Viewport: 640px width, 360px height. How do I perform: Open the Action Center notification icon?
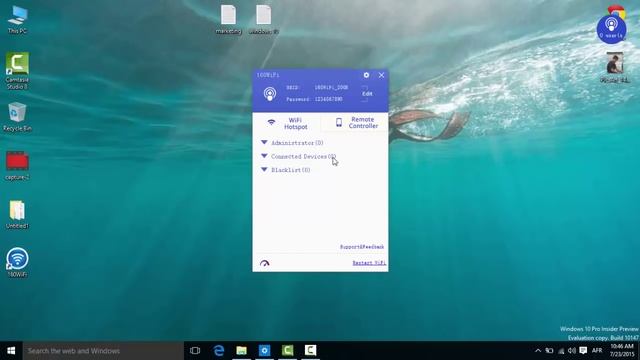[x=583, y=351]
